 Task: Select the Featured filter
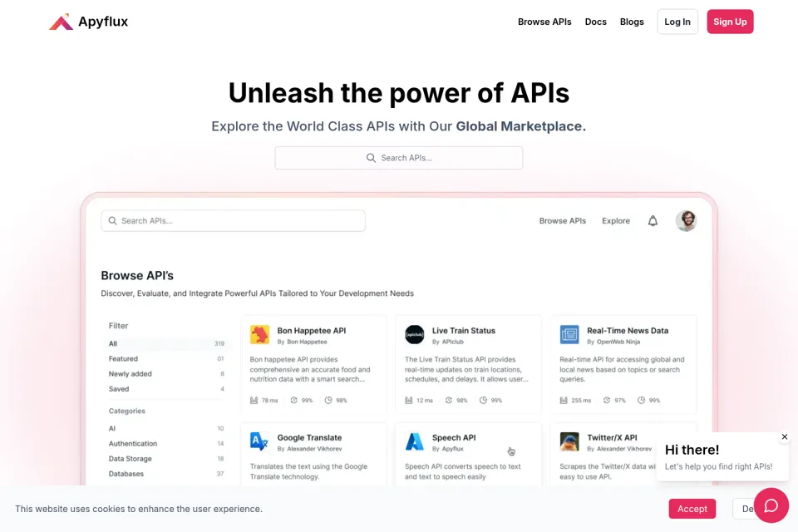tap(166, 359)
